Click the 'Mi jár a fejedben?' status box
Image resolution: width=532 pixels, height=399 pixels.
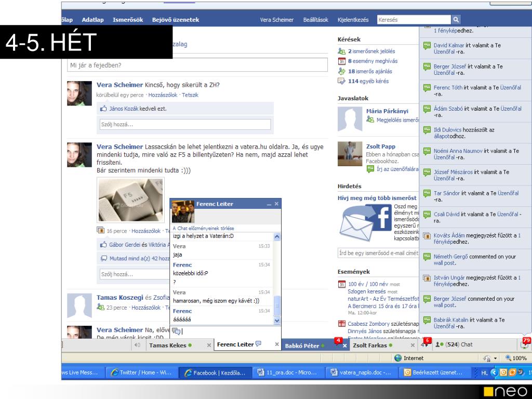click(197, 65)
